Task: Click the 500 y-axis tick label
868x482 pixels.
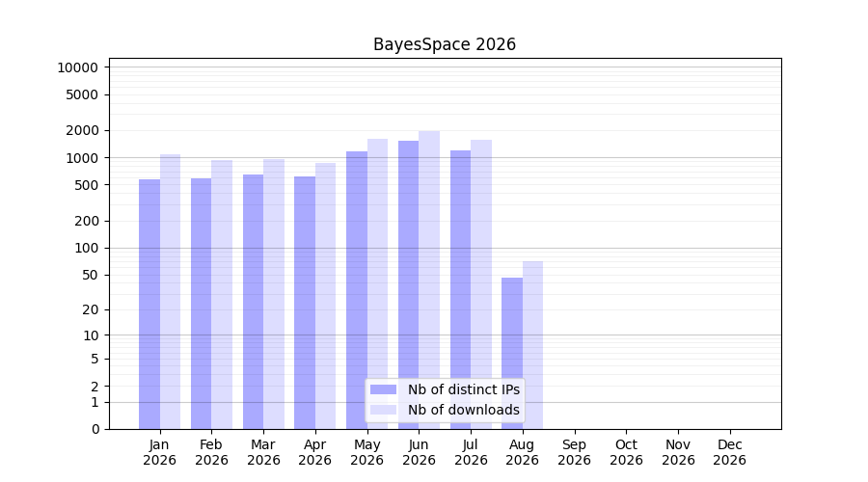Action: click(x=87, y=185)
